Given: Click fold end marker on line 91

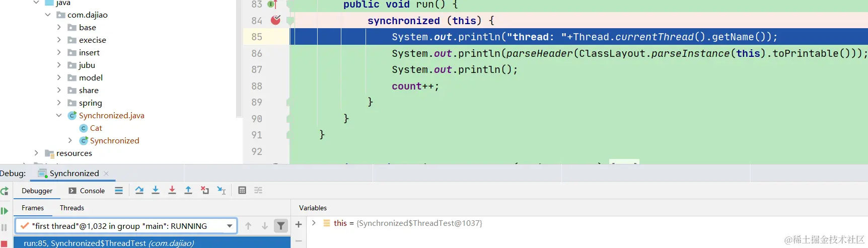Looking at the screenshot, I should tap(288, 135).
